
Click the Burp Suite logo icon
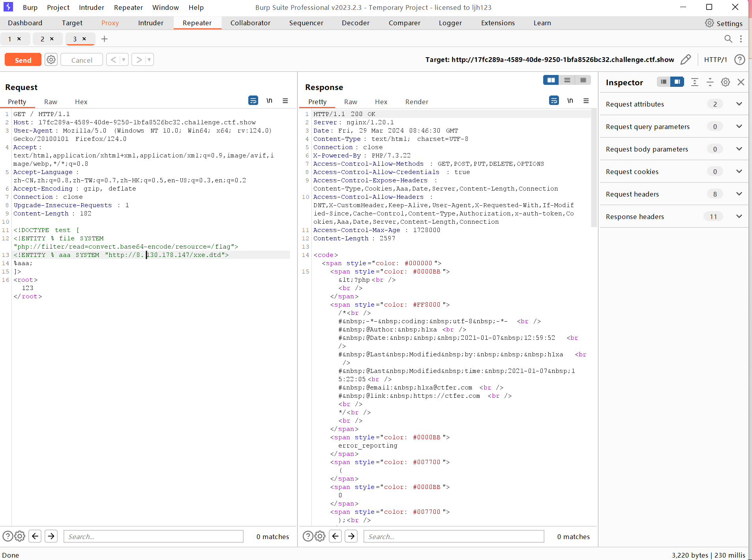(8, 7)
